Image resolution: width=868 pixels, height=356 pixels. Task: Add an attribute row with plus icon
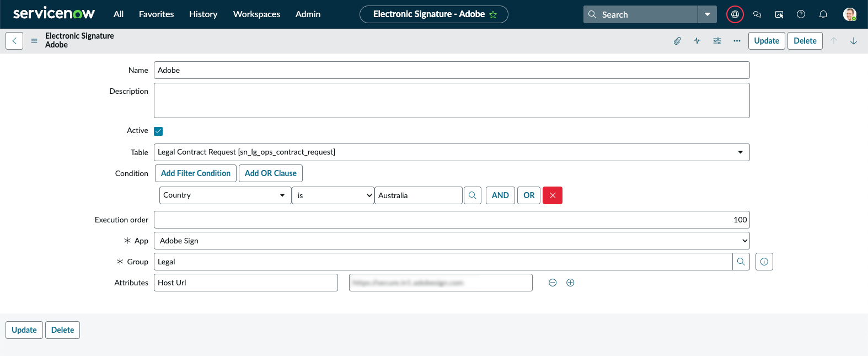(570, 283)
